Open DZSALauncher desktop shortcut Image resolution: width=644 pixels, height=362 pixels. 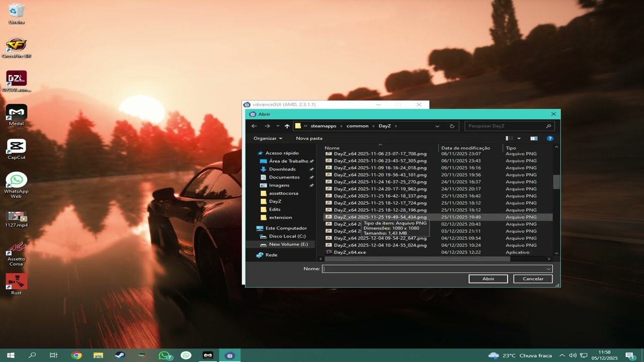click(16, 81)
